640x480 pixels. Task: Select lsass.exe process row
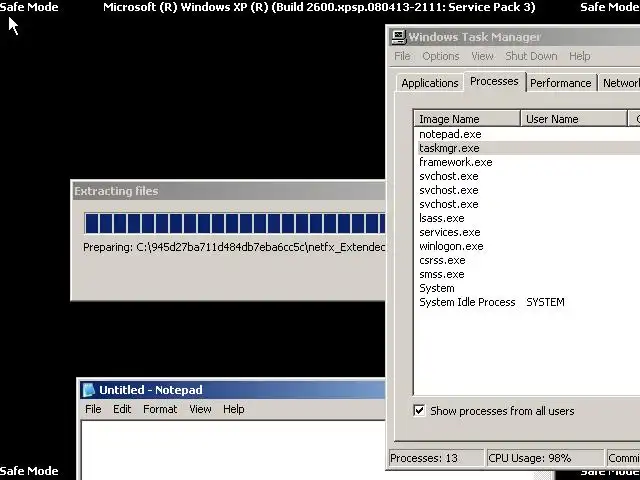pyautogui.click(x=529, y=218)
